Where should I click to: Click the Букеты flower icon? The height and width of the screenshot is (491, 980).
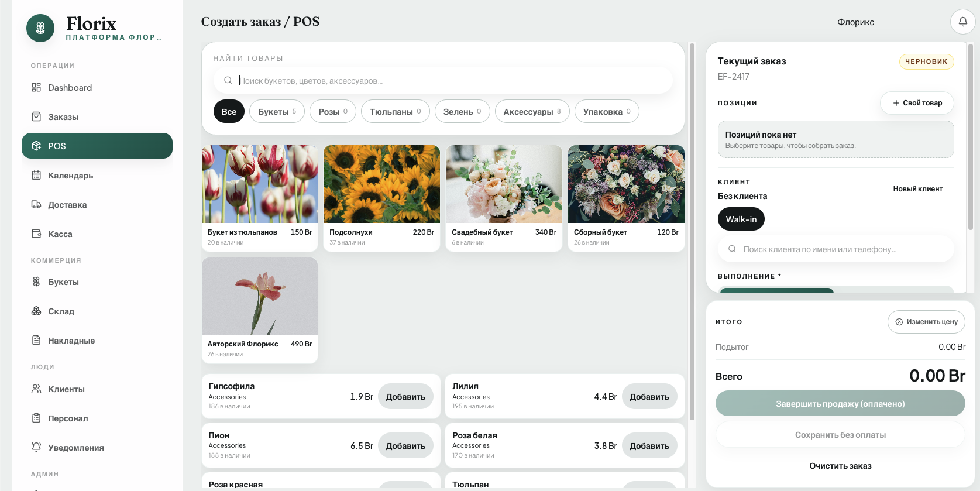(x=36, y=281)
